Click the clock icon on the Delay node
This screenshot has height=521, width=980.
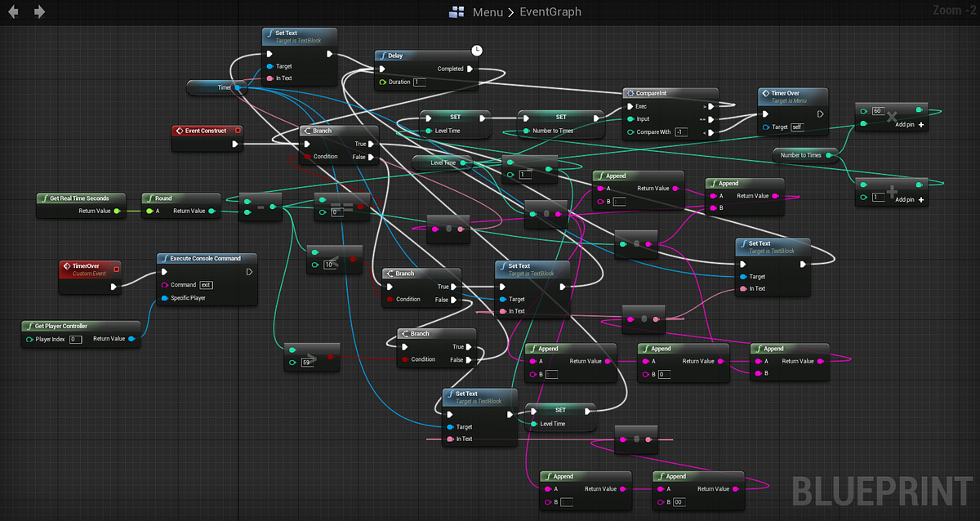[475, 51]
